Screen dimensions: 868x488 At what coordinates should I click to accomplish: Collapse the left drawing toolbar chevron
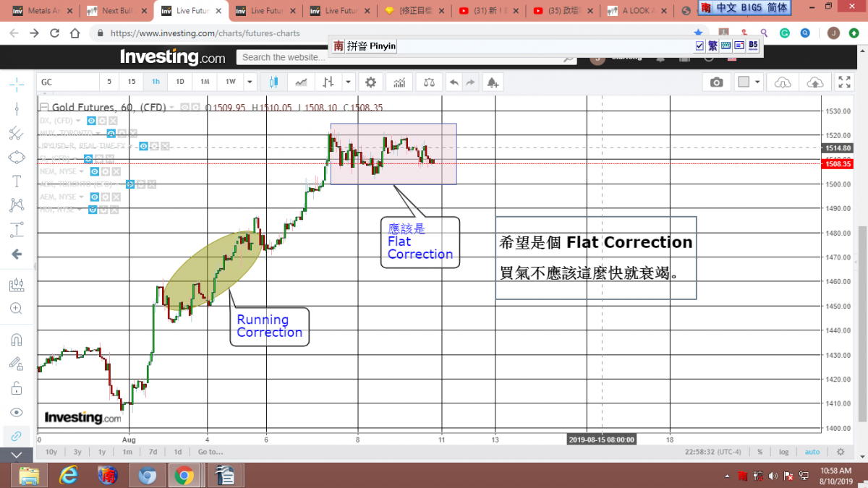point(17,455)
